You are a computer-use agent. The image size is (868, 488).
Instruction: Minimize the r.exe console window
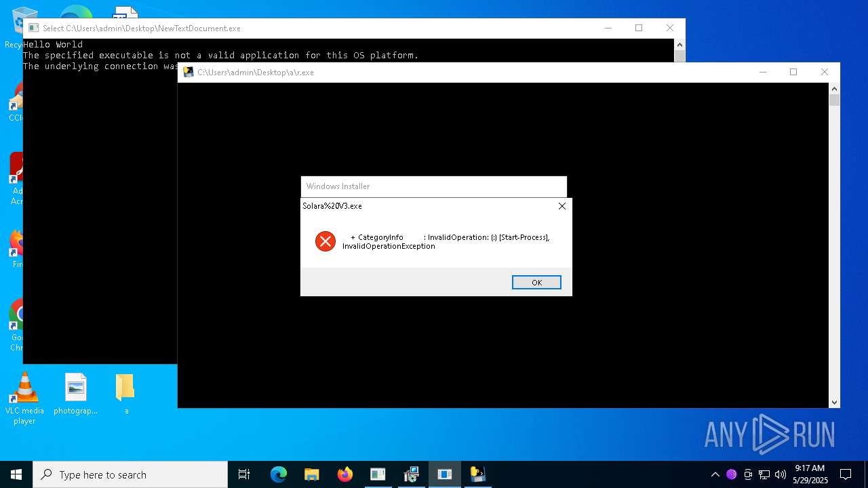click(763, 73)
